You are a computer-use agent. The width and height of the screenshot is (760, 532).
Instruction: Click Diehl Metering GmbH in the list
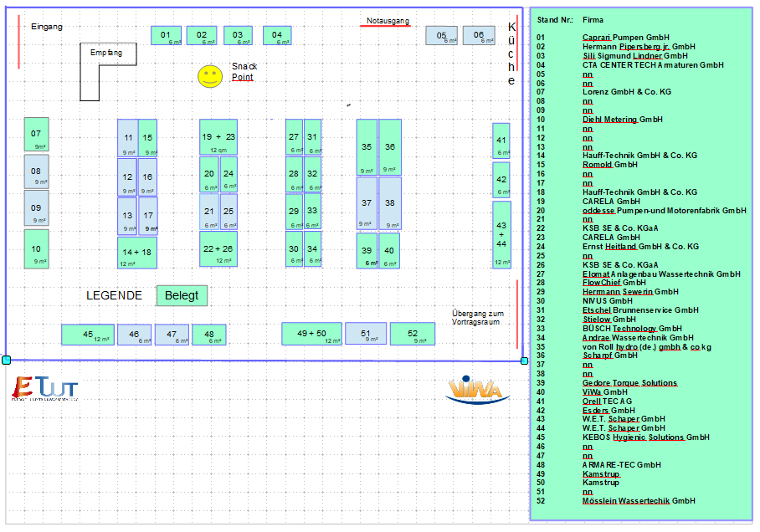pyautogui.click(x=623, y=119)
